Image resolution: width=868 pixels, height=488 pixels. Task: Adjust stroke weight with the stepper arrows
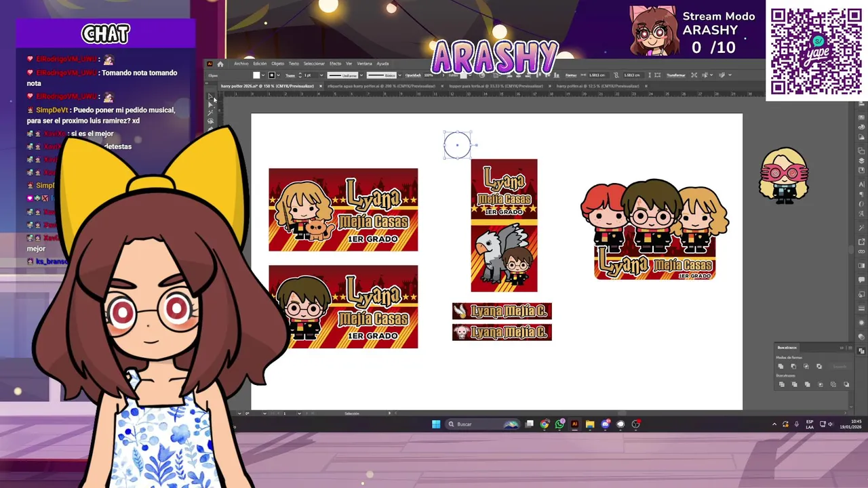coord(300,75)
